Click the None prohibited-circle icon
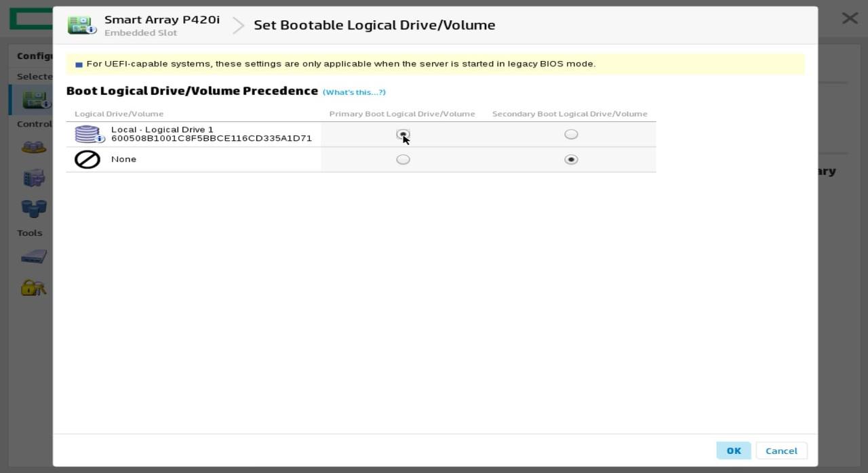 pos(87,159)
